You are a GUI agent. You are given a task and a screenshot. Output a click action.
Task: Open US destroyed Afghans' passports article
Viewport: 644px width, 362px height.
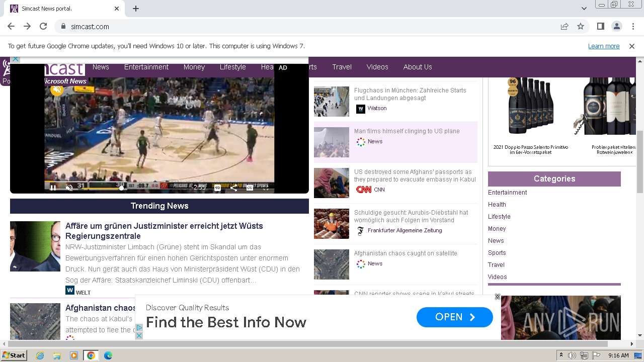coord(415,175)
